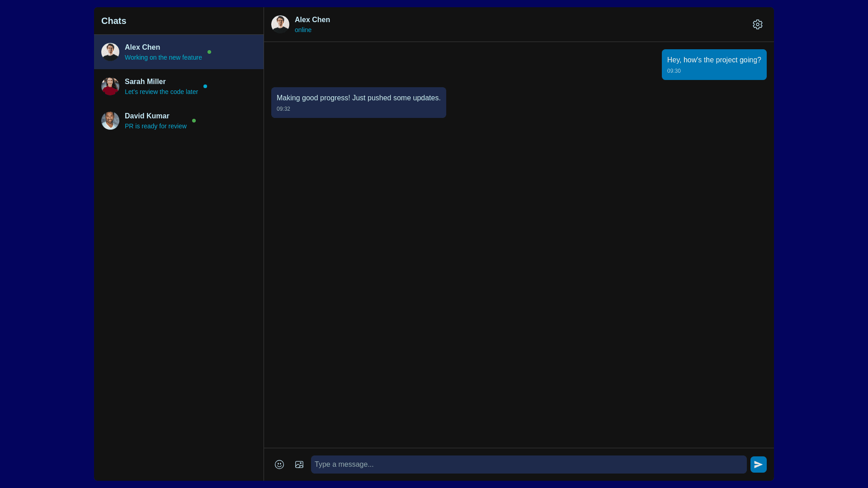Image resolution: width=868 pixels, height=488 pixels.
Task: Click the Chats sidebar heading
Action: coord(114,21)
